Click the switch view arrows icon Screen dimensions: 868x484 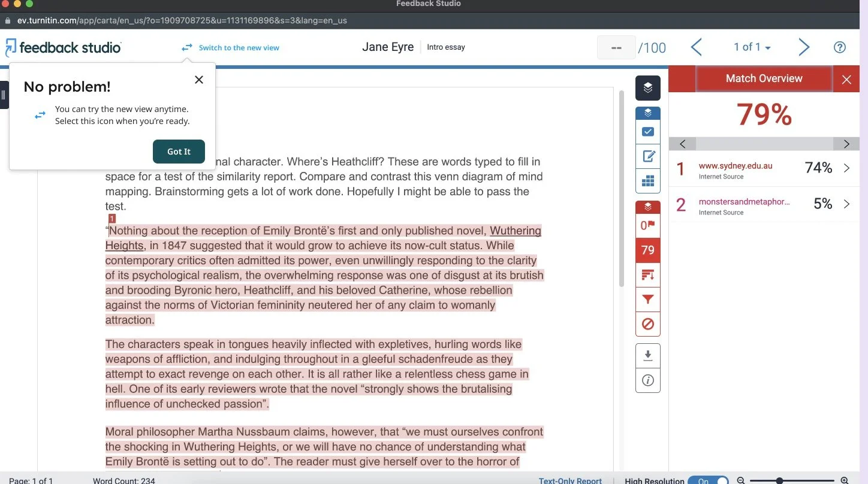tap(187, 47)
